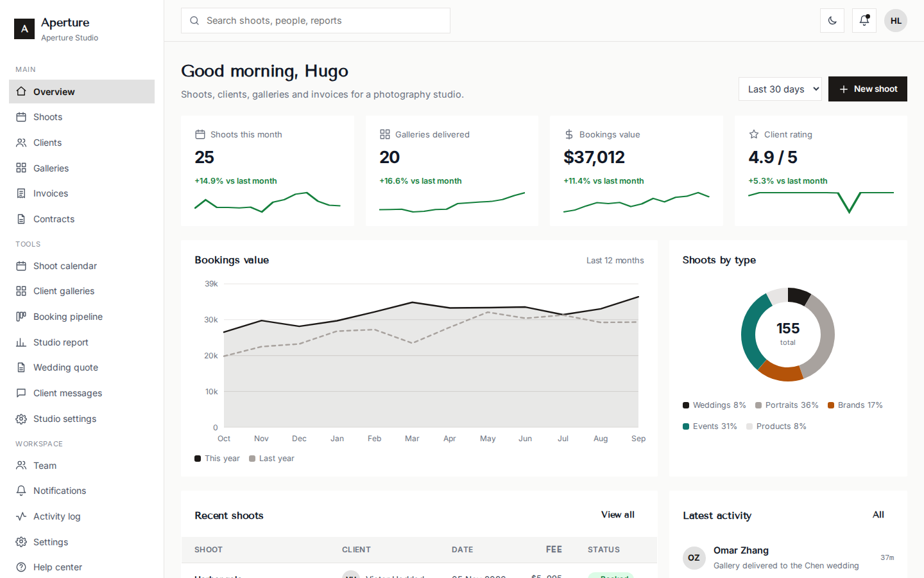The height and width of the screenshot is (578, 924).
Task: Click the Help center question icon
Action: 21,567
